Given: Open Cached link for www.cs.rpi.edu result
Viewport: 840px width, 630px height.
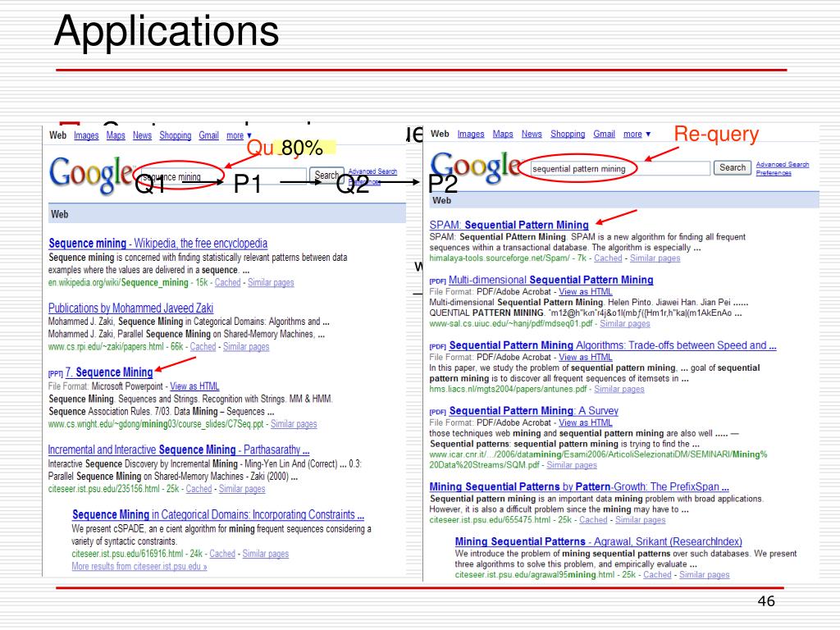Looking at the screenshot, I should click(203, 347).
